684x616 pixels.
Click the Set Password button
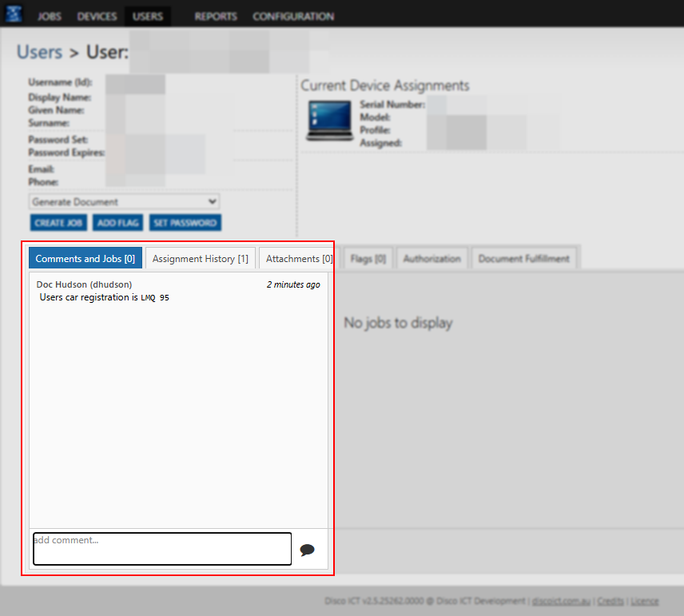[x=185, y=223]
